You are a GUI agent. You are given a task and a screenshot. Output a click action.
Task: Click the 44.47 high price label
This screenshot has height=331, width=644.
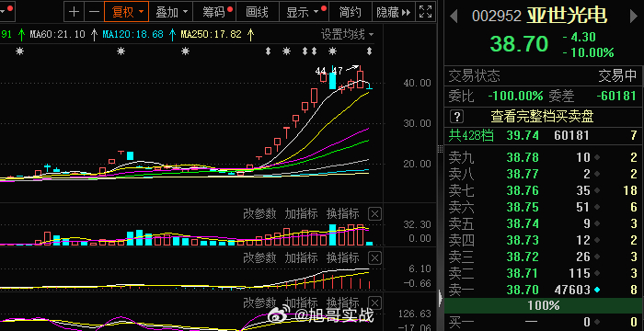pyautogui.click(x=329, y=71)
